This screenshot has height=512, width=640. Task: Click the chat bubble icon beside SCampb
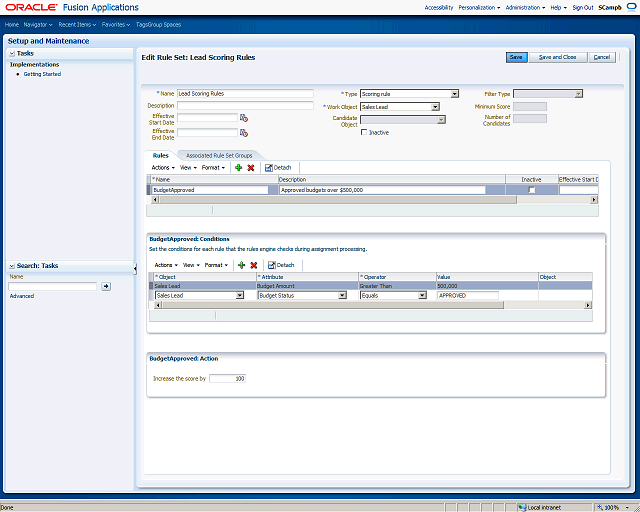point(632,7)
